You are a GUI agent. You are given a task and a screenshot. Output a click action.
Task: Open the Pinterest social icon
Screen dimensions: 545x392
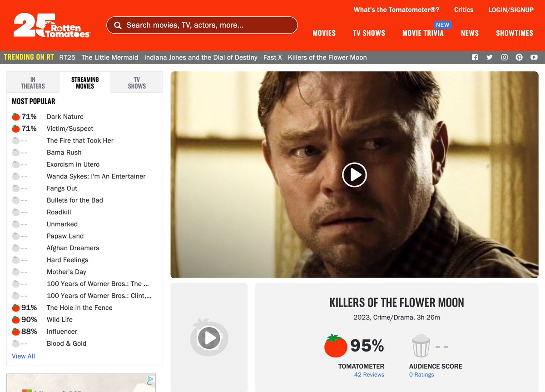coord(519,57)
